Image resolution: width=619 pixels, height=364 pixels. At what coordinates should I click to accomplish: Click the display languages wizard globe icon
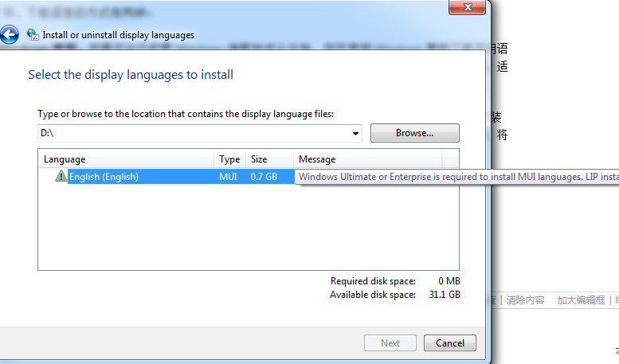[33, 35]
